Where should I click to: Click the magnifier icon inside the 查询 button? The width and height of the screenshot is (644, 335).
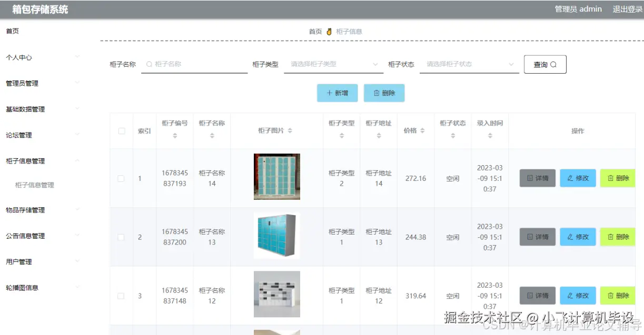(554, 64)
